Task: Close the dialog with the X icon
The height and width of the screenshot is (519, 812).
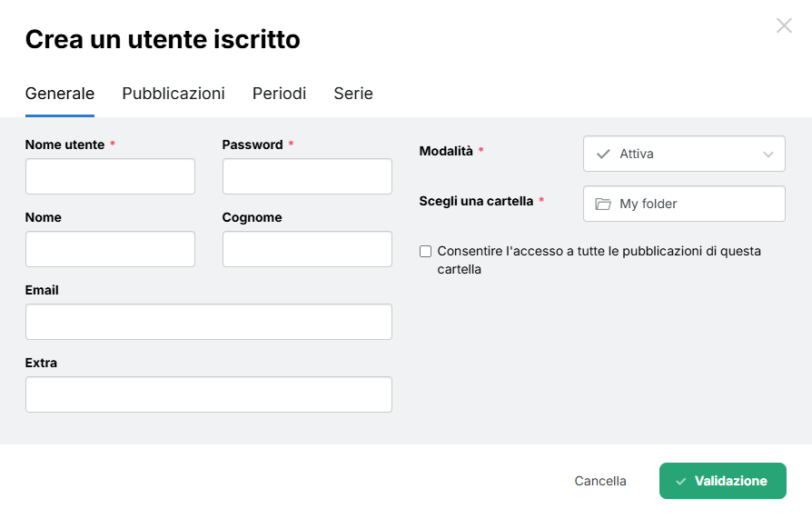Action: 784,25
